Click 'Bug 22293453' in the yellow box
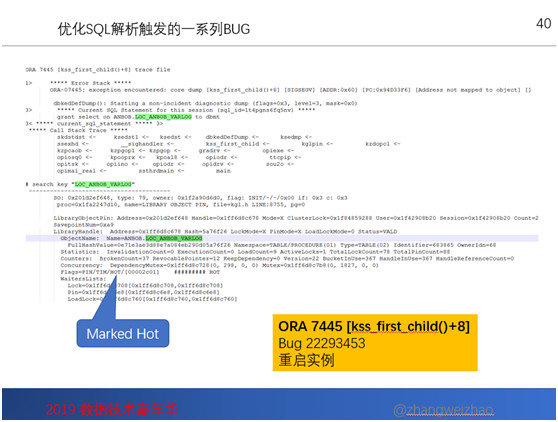The width and height of the screenshot is (558, 422). click(322, 343)
